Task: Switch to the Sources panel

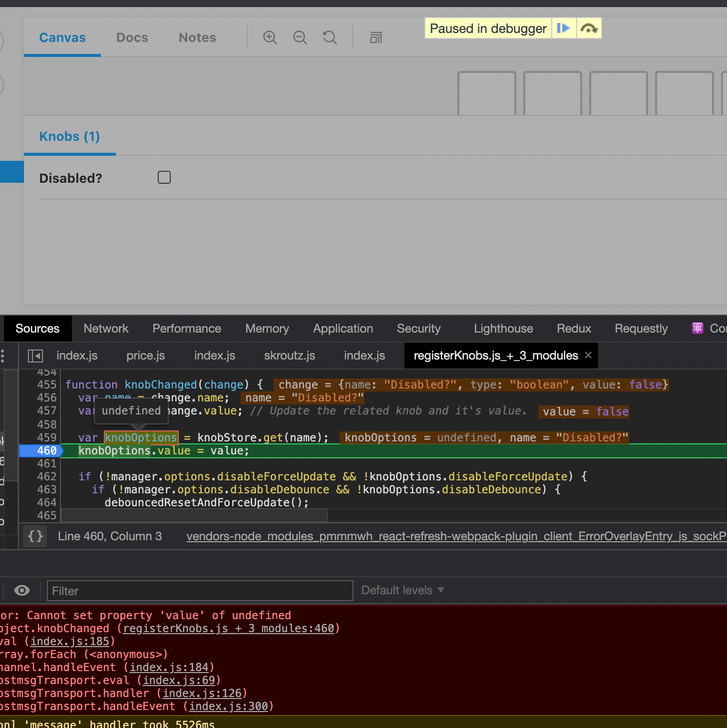Action: coord(37,329)
